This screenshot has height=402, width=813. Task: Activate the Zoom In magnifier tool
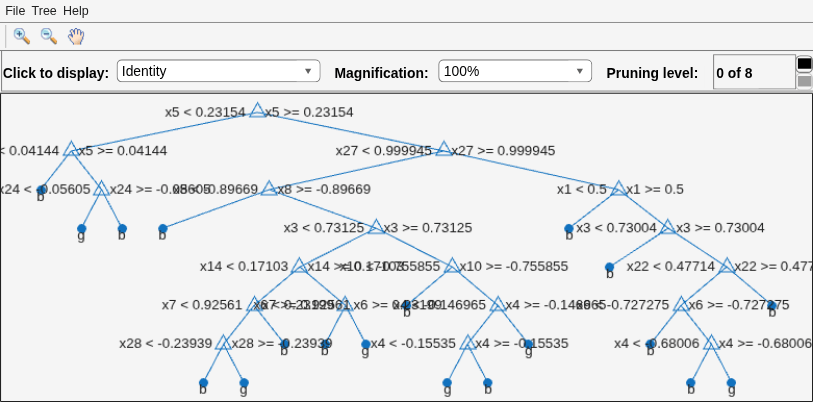21,36
